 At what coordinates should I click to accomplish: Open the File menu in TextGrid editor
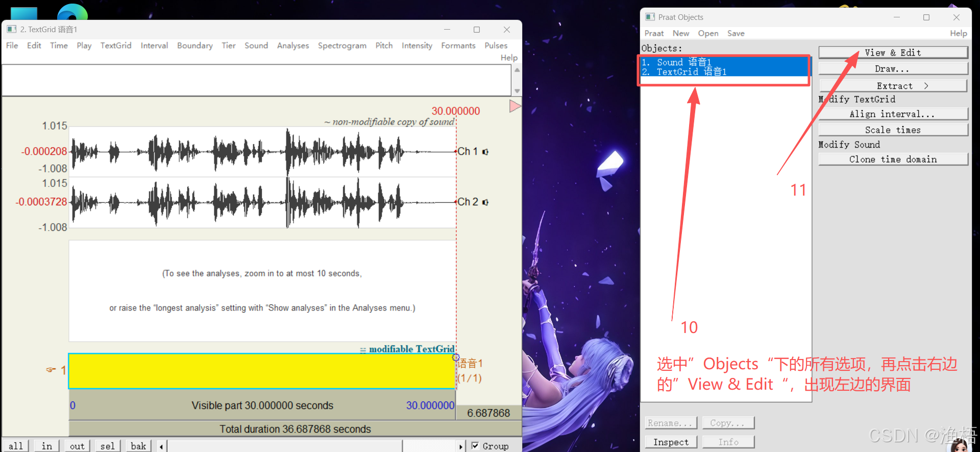pos(12,45)
